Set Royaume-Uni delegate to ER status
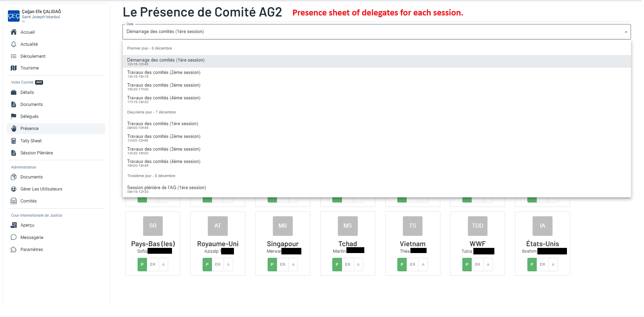Image resolution: width=644 pixels, height=317 pixels. click(x=218, y=265)
